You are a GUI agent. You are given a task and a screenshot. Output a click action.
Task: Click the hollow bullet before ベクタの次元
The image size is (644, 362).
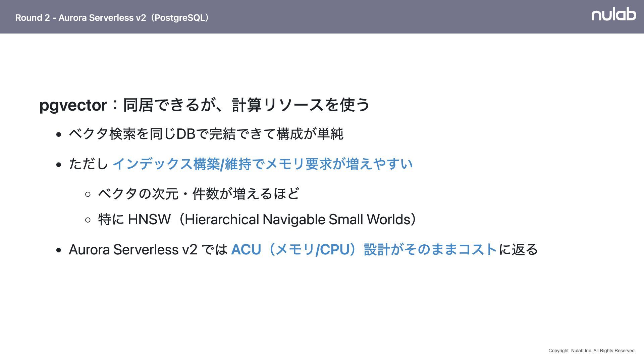(x=88, y=194)
